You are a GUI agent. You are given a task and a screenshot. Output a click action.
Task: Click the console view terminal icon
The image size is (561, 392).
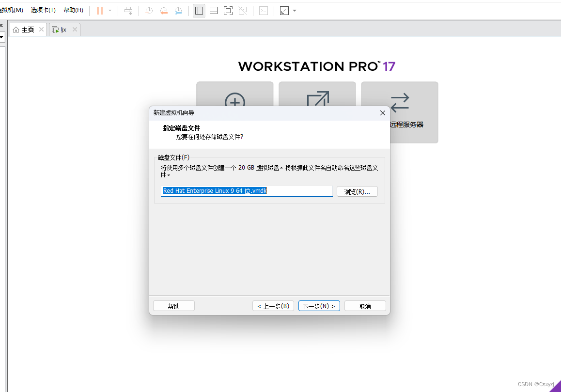point(264,11)
